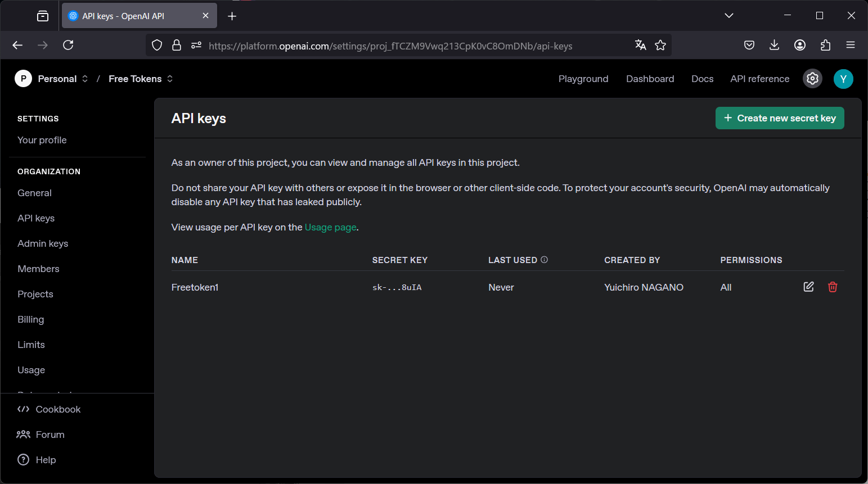The image size is (868, 484).
Task: Open settings via the gear icon
Action: [812, 79]
